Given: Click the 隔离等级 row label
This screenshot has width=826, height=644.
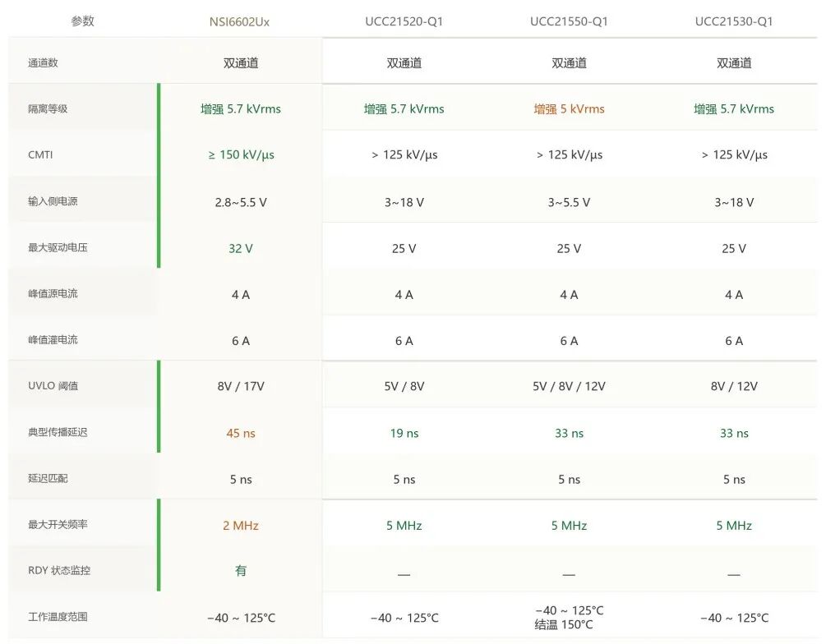Looking at the screenshot, I should (48, 108).
